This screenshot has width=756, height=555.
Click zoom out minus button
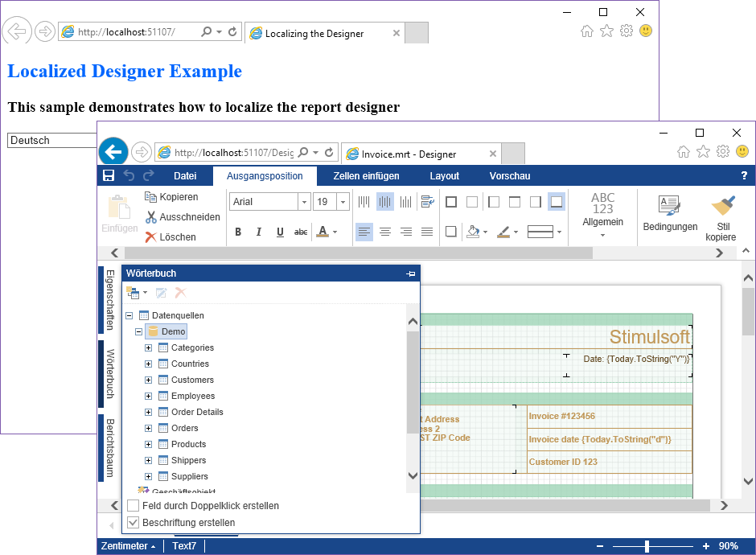pos(600,546)
